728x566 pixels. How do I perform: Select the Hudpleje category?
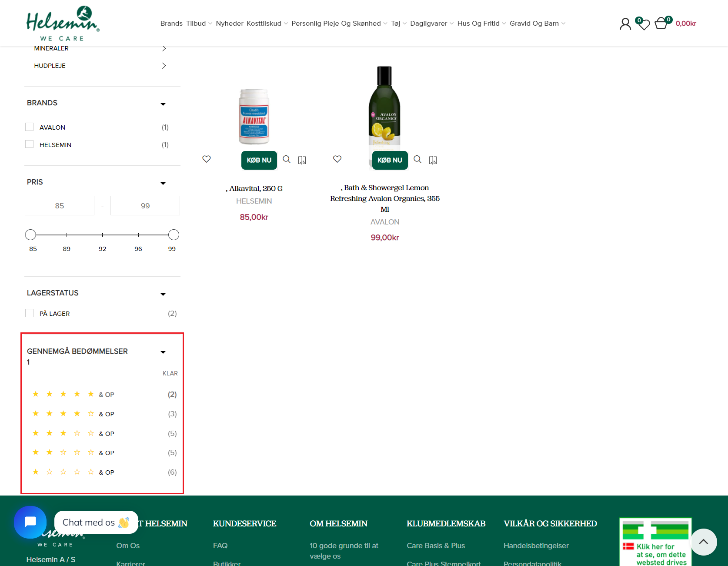coord(50,66)
